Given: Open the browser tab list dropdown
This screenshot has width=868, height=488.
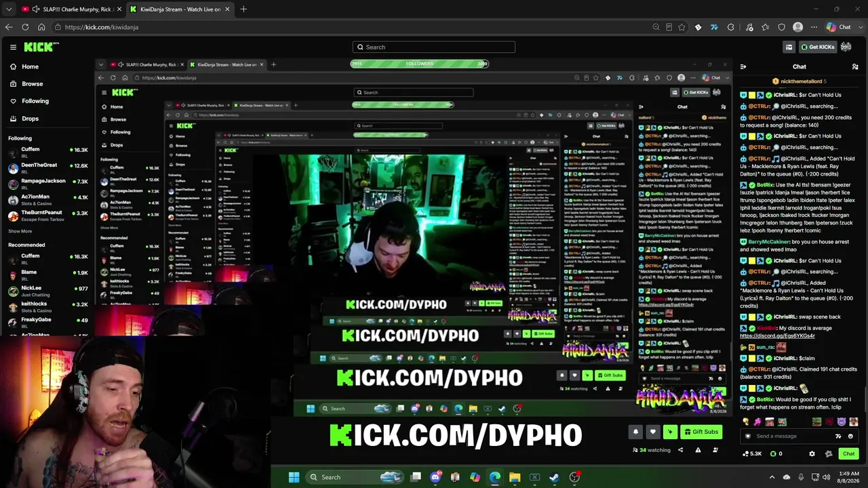Looking at the screenshot, I should click(x=9, y=9).
